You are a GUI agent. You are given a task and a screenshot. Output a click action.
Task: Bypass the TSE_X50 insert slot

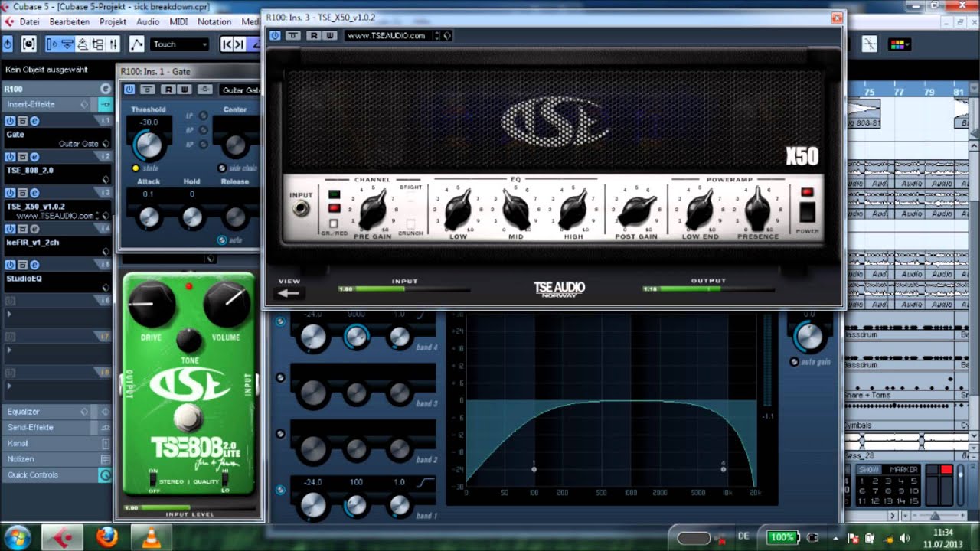tap(22, 194)
